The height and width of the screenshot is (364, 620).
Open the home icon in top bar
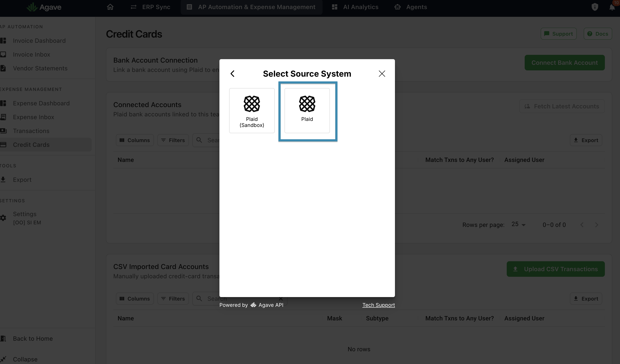tap(110, 7)
